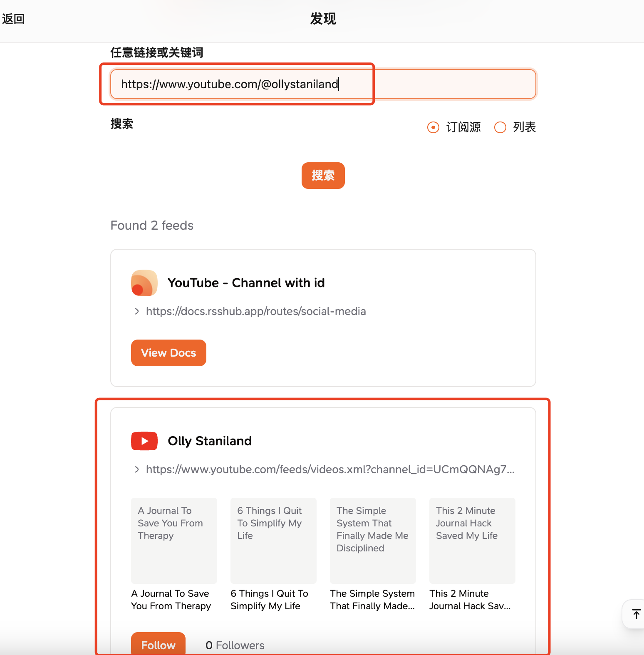
Task: Open YouTube - Channel with id title
Action: pyautogui.click(x=246, y=283)
